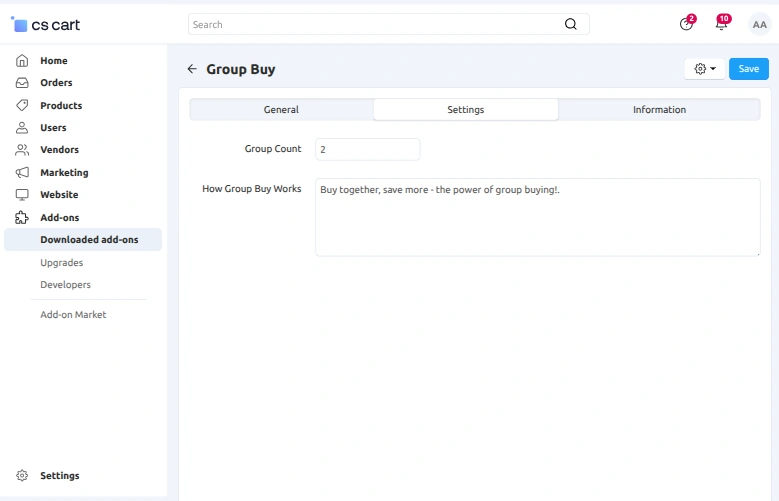The height and width of the screenshot is (501, 779).
Task: Click the Users person icon
Action: (x=22, y=128)
